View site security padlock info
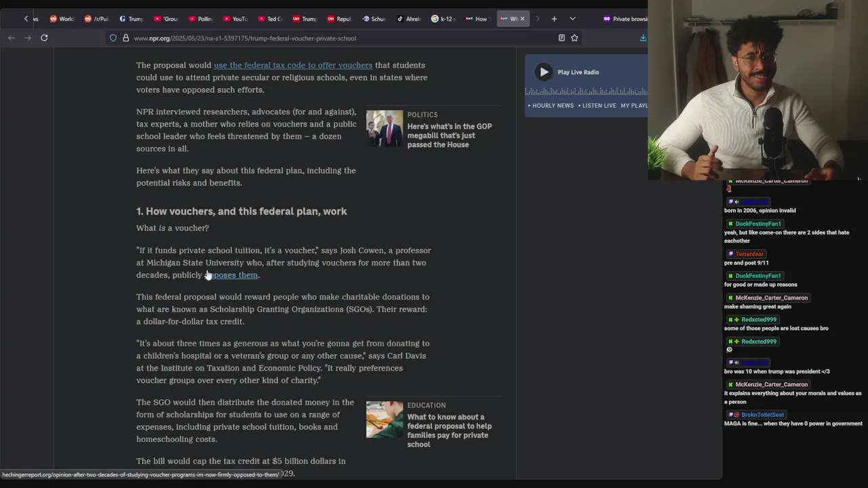 125,38
